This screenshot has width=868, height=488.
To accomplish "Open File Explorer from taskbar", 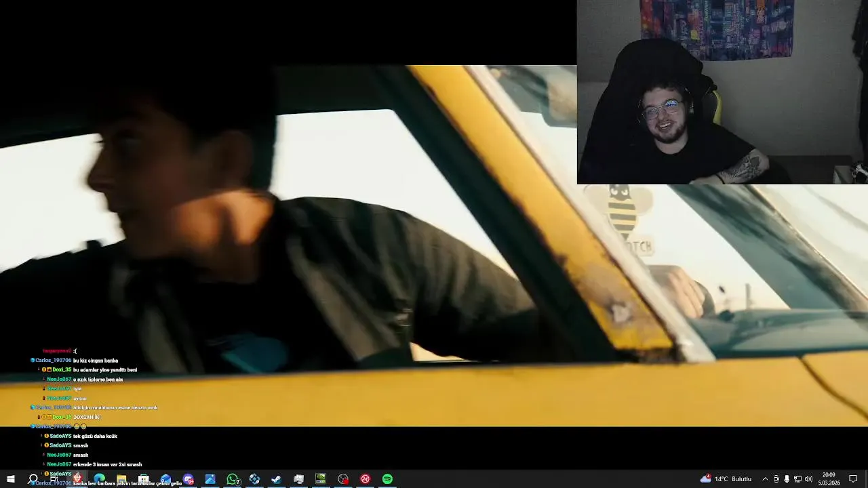I will pyautogui.click(x=121, y=479).
